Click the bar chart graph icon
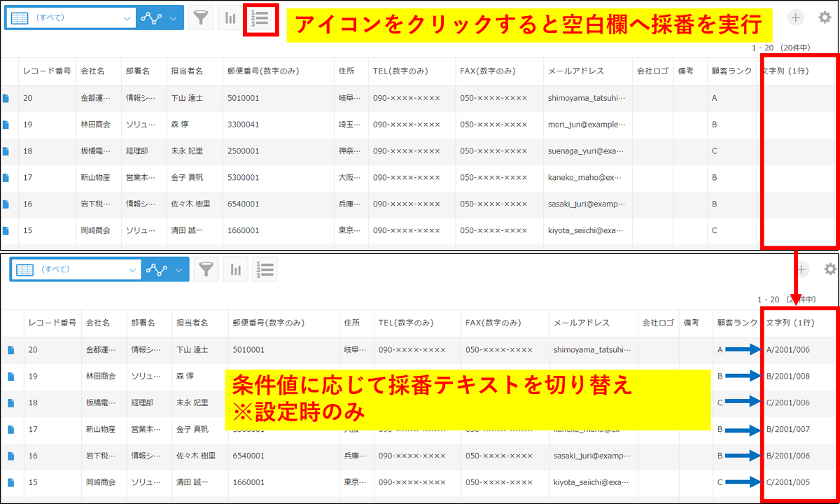 230,17
